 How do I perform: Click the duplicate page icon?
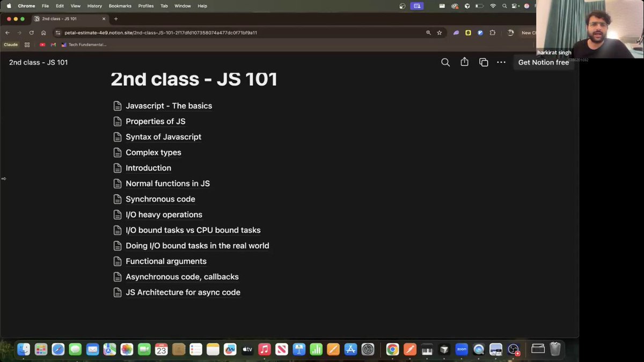(484, 62)
